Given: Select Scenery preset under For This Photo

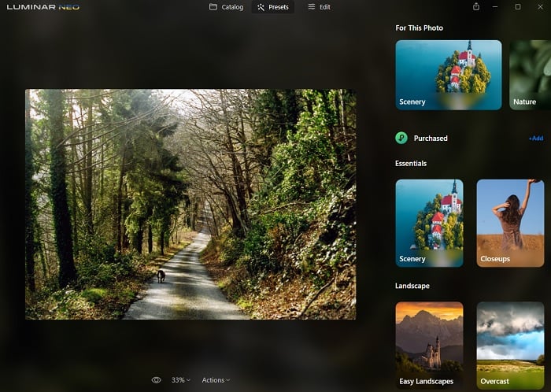Looking at the screenshot, I should 449,75.
